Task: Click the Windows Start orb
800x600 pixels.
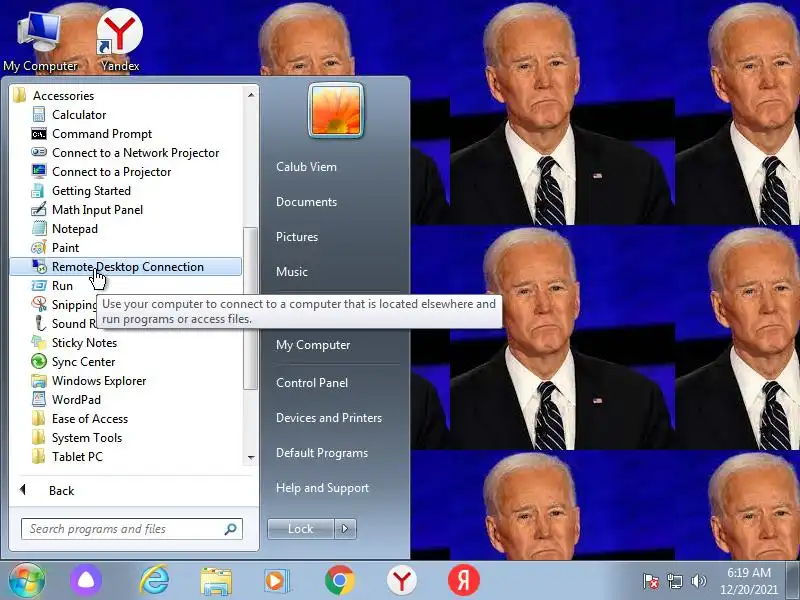Action: (x=27, y=580)
